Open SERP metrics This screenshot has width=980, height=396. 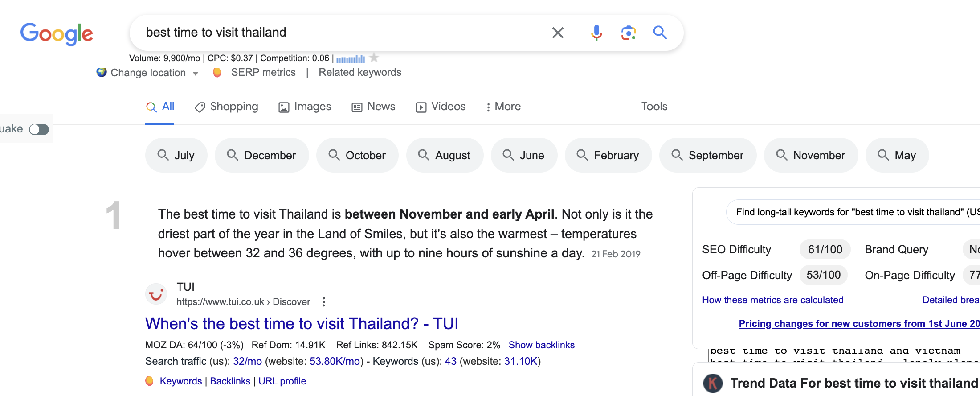tap(263, 72)
